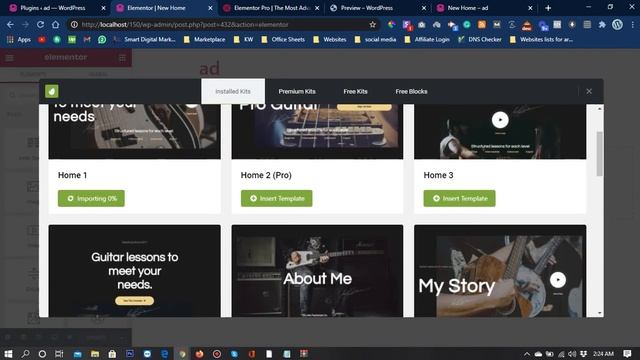Close the 'Elementor | New Home' browser tab

[x=211, y=8]
